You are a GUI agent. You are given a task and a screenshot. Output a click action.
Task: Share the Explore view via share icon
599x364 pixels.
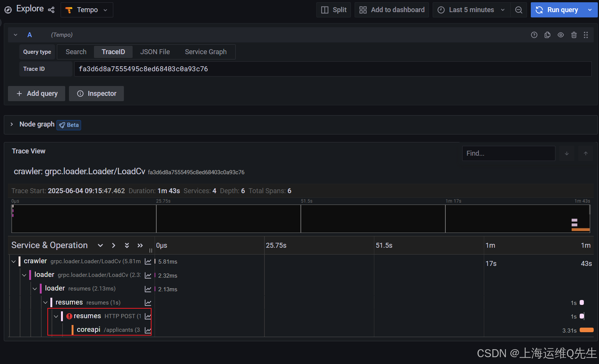51,10
